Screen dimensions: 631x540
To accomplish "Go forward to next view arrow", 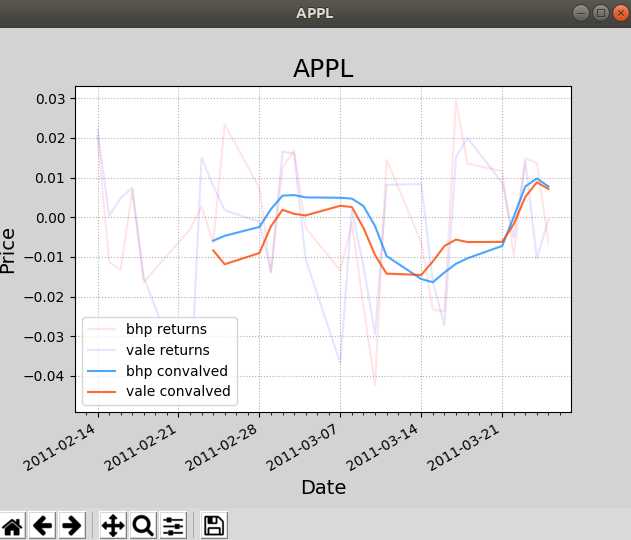I will pos(72,526).
